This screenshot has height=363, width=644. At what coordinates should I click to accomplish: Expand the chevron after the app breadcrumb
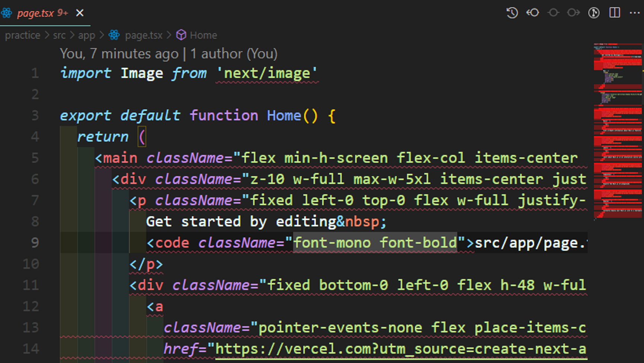tap(101, 35)
